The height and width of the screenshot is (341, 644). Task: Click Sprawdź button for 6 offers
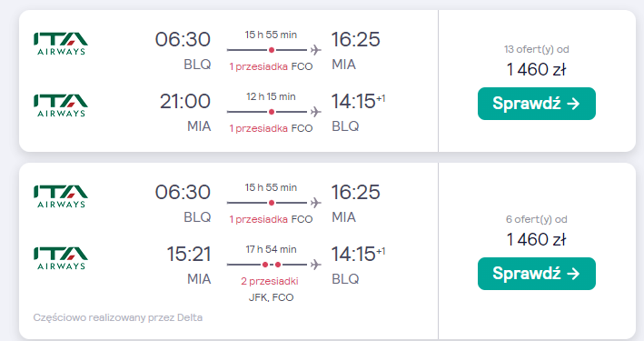(x=537, y=274)
